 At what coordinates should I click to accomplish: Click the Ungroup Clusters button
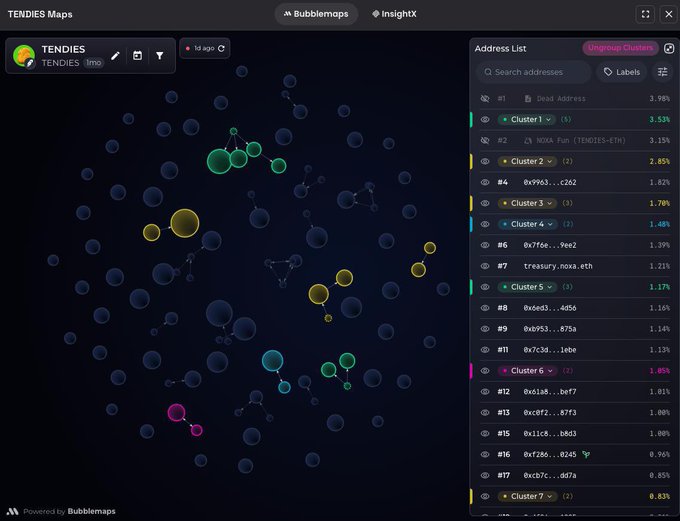pyautogui.click(x=620, y=48)
